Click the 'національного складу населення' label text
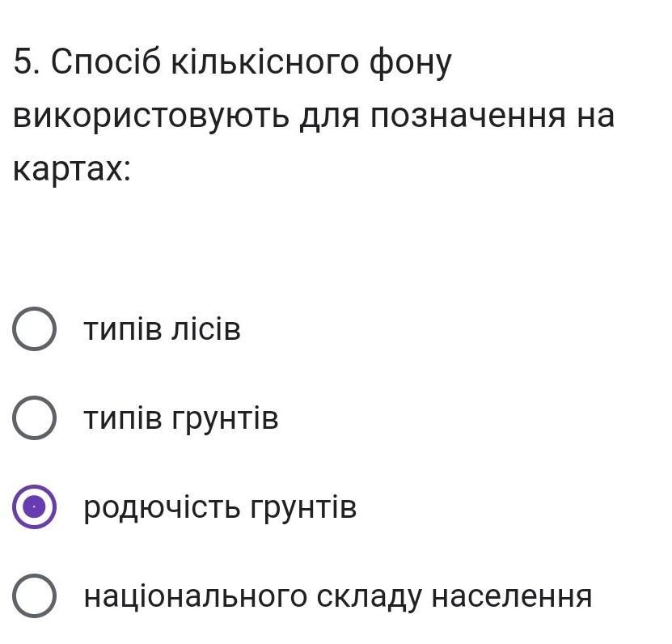The image size is (672, 644). click(338, 597)
